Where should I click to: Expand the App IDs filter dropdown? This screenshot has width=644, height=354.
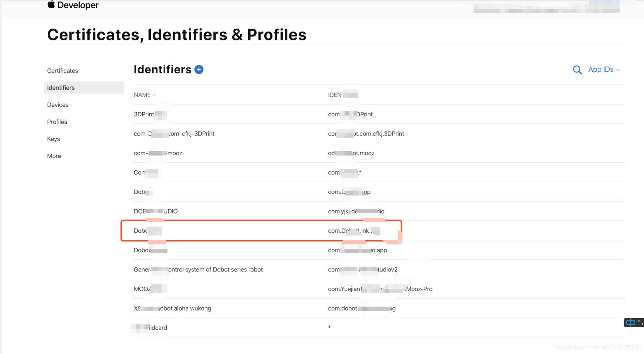point(604,70)
